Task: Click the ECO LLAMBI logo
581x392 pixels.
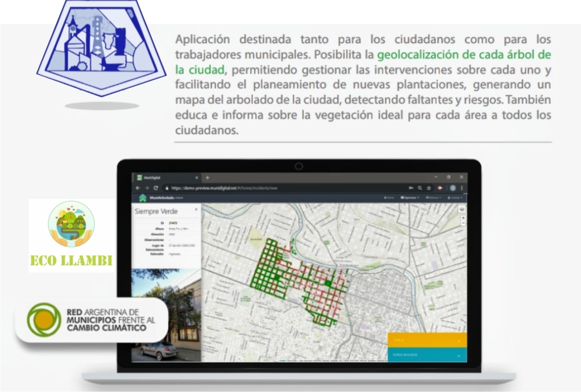Action: pos(72,235)
